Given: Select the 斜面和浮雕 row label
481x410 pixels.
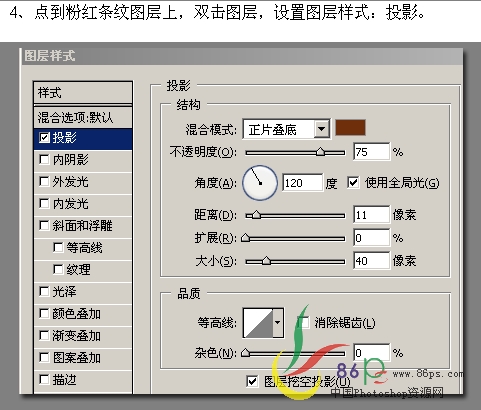Looking at the screenshot, I should coord(83,225).
